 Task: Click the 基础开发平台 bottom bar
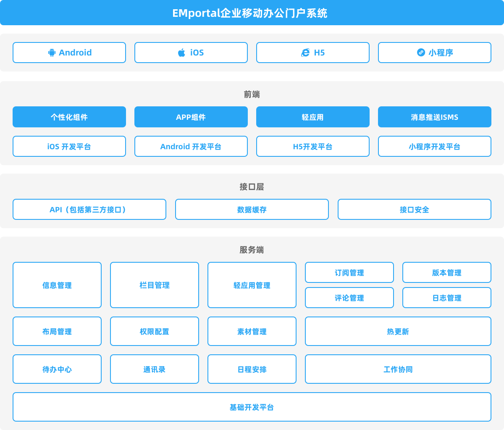click(252, 407)
